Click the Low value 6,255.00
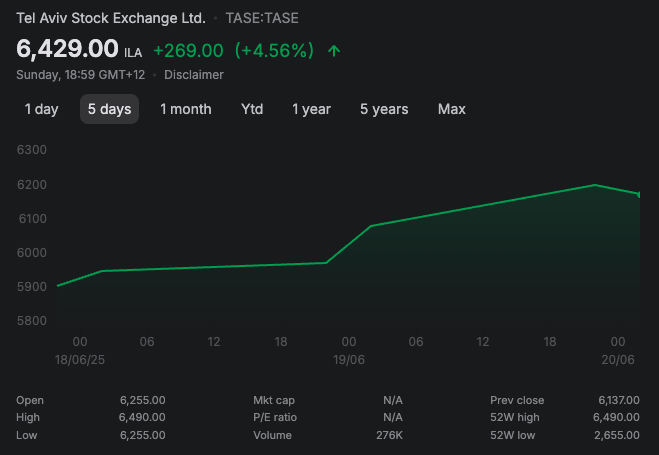Image resolution: width=659 pixels, height=455 pixels. tap(142, 435)
